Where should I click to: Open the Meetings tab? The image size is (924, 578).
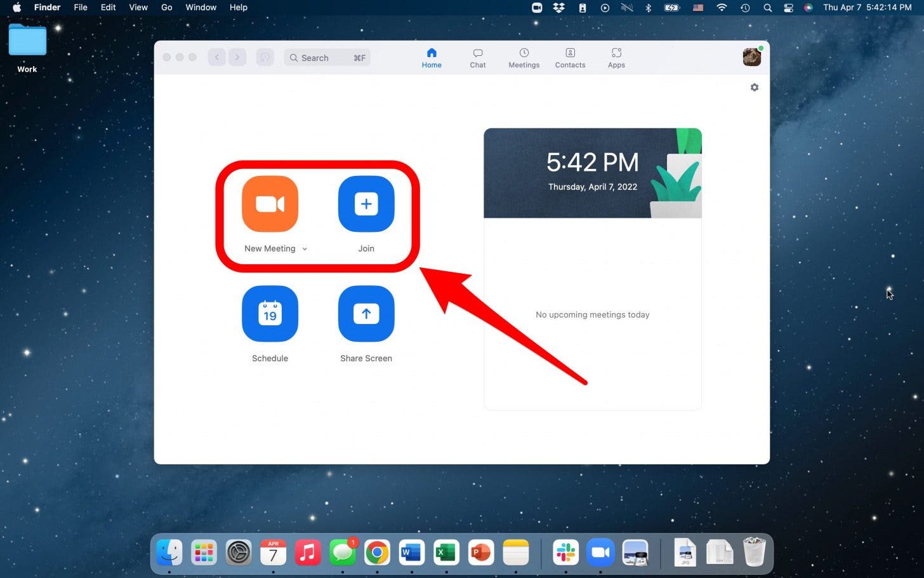click(524, 57)
